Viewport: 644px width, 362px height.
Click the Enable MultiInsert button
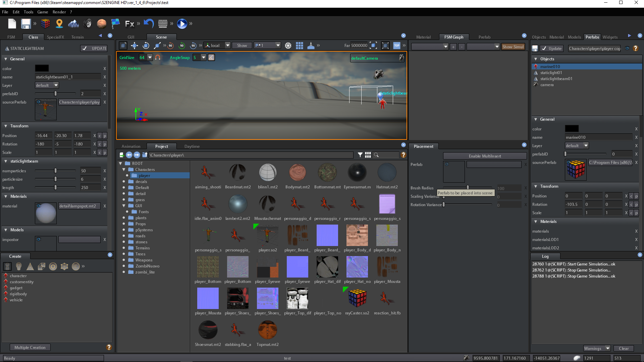click(485, 156)
